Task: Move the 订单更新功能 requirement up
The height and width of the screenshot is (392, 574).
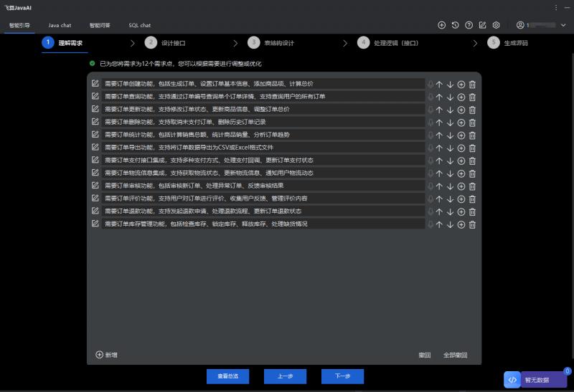Action: tap(439, 110)
